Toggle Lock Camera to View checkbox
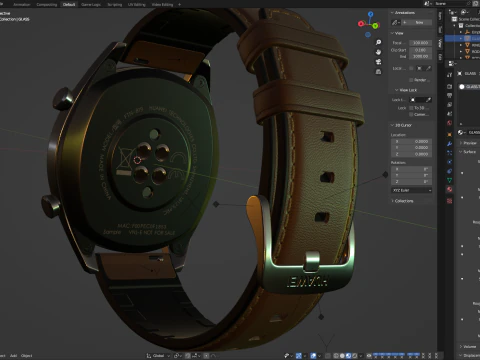 [x=411, y=114]
